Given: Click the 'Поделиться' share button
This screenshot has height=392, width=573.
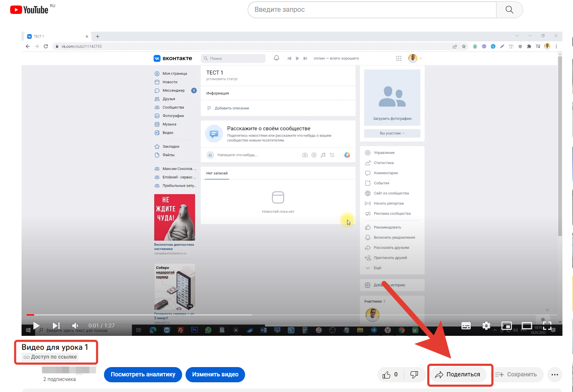Looking at the screenshot, I should pos(458,375).
